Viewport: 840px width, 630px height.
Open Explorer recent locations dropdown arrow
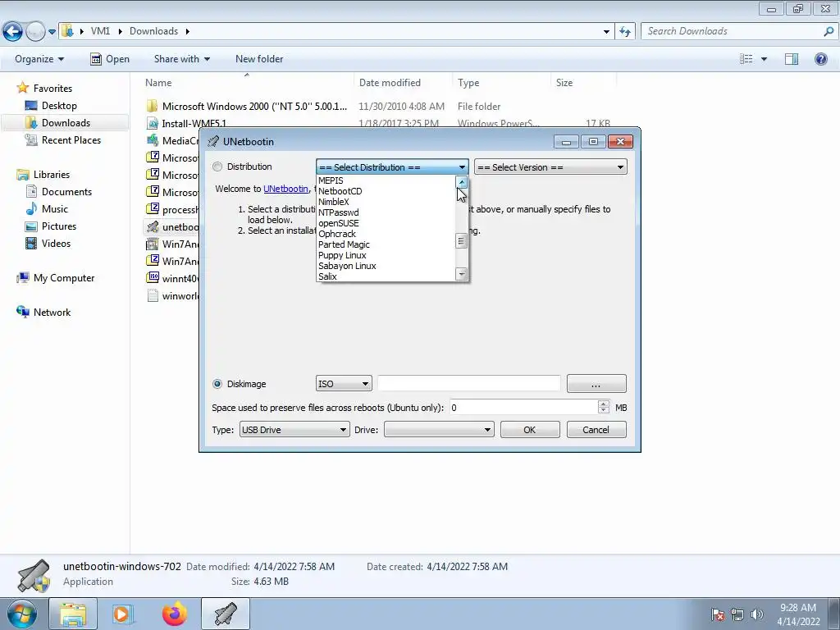tap(52, 32)
